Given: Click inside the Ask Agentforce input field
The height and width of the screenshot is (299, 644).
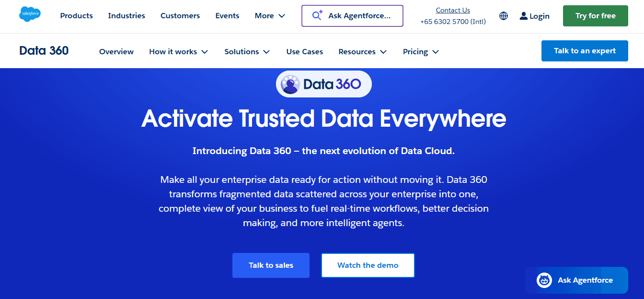Looking at the screenshot, I should pyautogui.click(x=355, y=15).
